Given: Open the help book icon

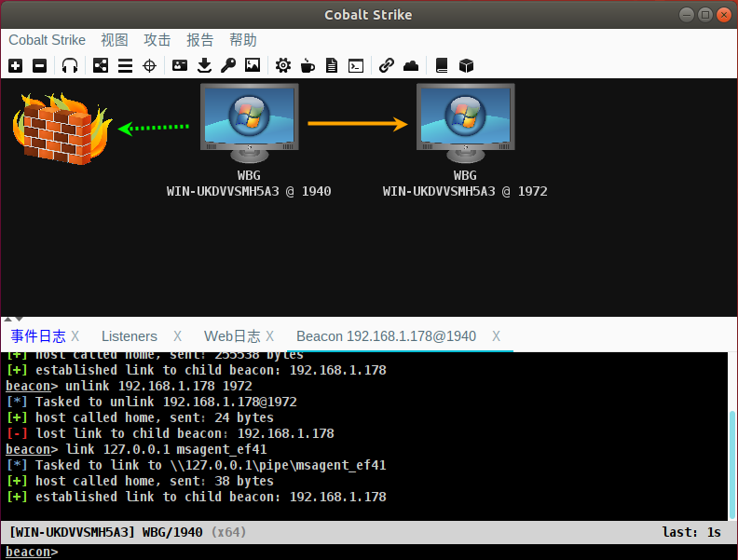Looking at the screenshot, I should coord(442,65).
